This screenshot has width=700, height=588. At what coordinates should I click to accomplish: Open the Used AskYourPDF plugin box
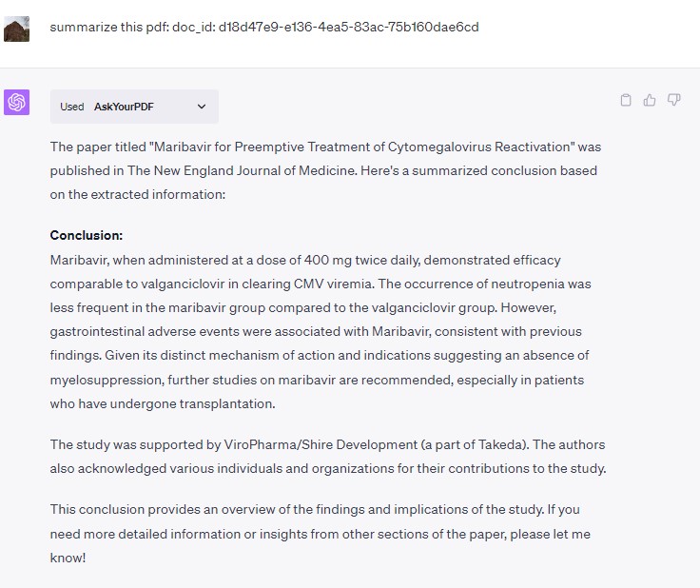point(134,107)
